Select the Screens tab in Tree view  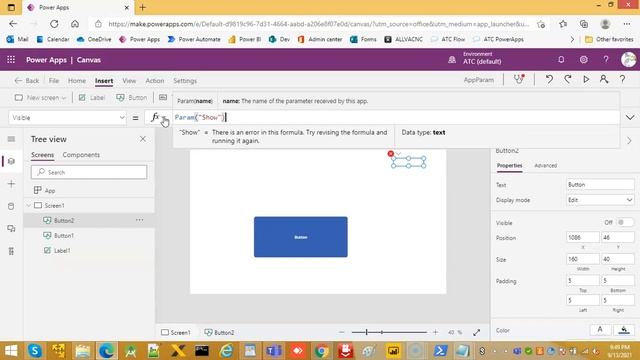[x=42, y=155]
